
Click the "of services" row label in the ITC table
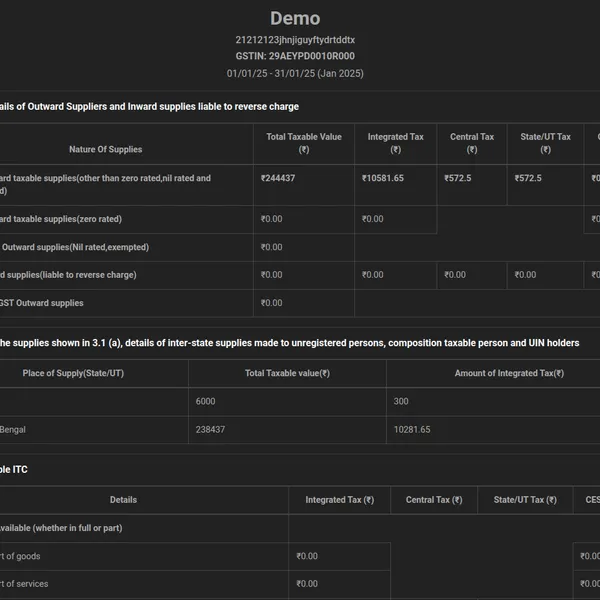(24, 584)
